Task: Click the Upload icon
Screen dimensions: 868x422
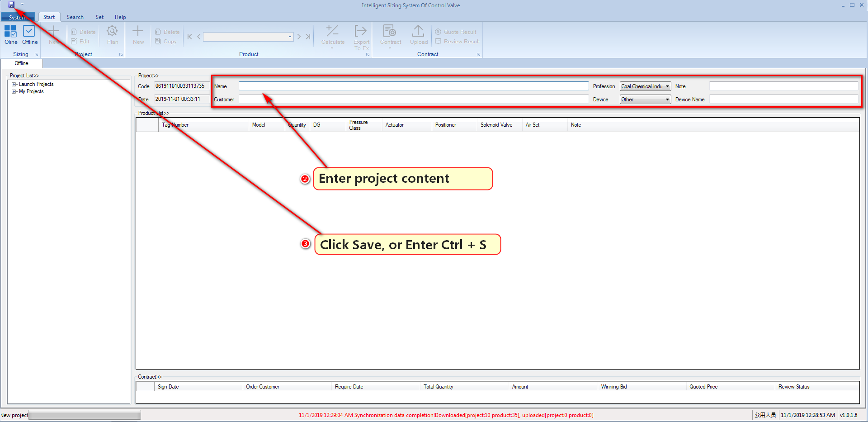Action: tap(419, 35)
